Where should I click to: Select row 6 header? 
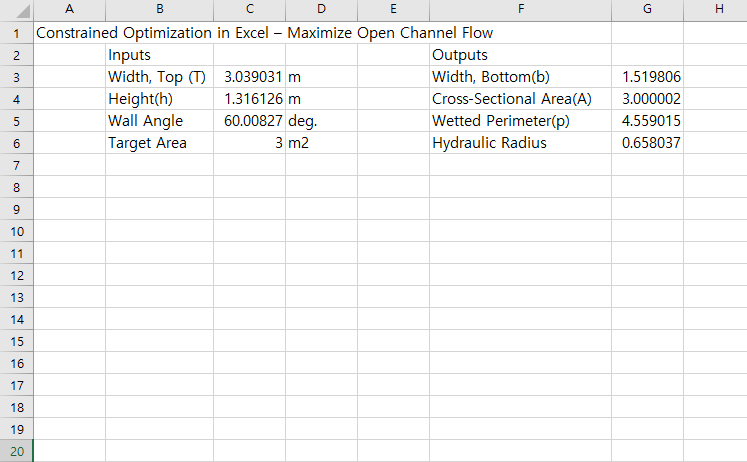(x=17, y=143)
